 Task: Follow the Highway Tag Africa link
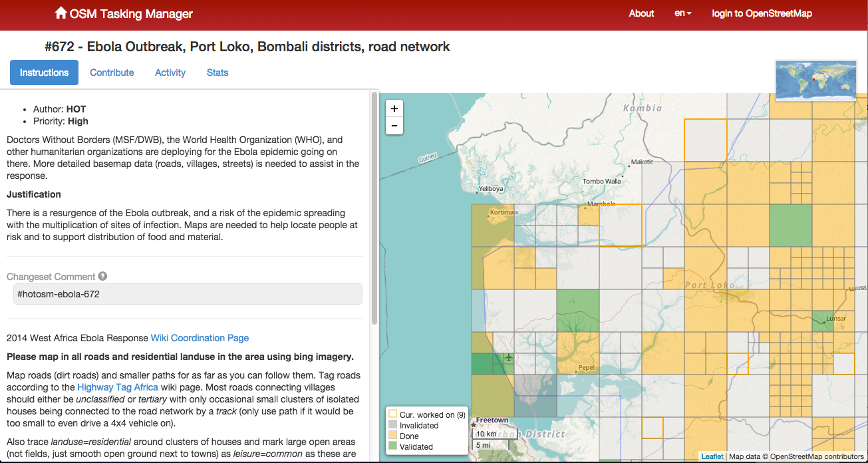pyautogui.click(x=118, y=387)
